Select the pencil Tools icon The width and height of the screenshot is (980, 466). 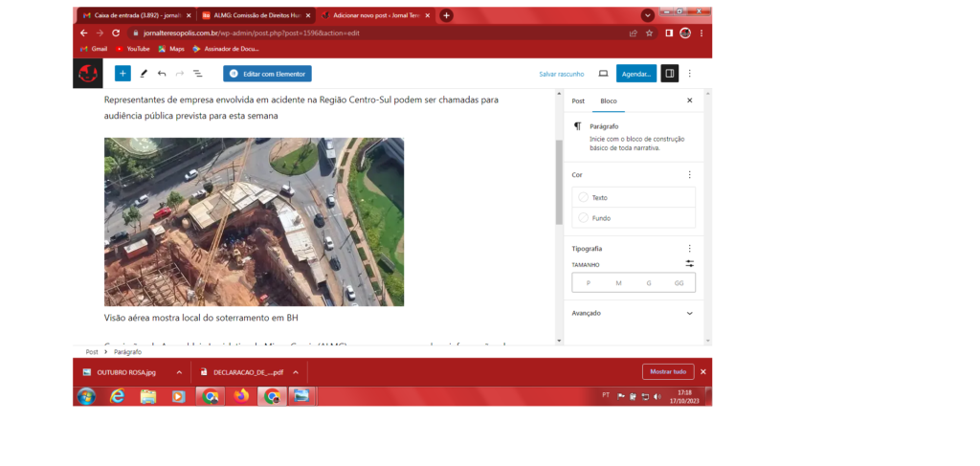point(144,74)
